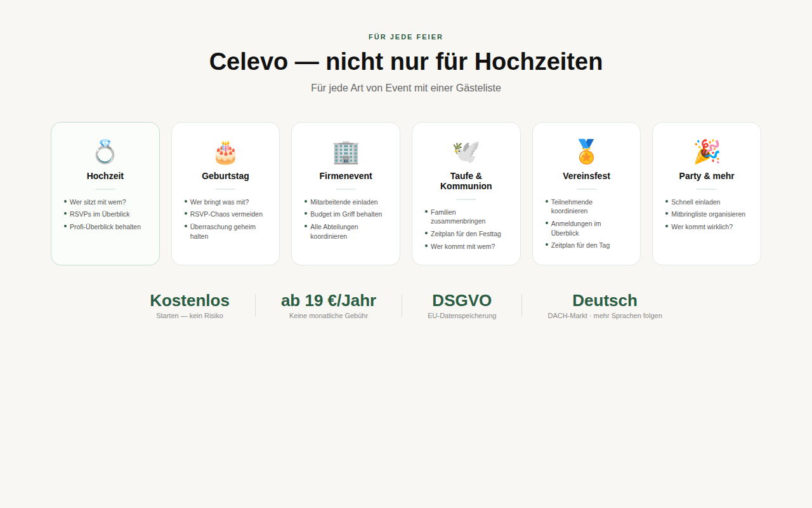Select the party popper icon for Party & mehr
The height and width of the screenshot is (508, 812).
tap(706, 151)
